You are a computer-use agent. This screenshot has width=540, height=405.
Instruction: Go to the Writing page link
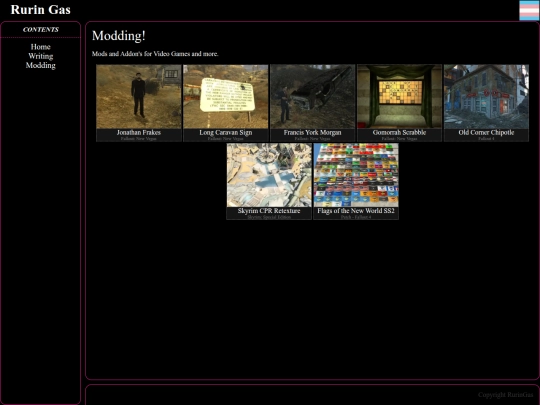41,56
